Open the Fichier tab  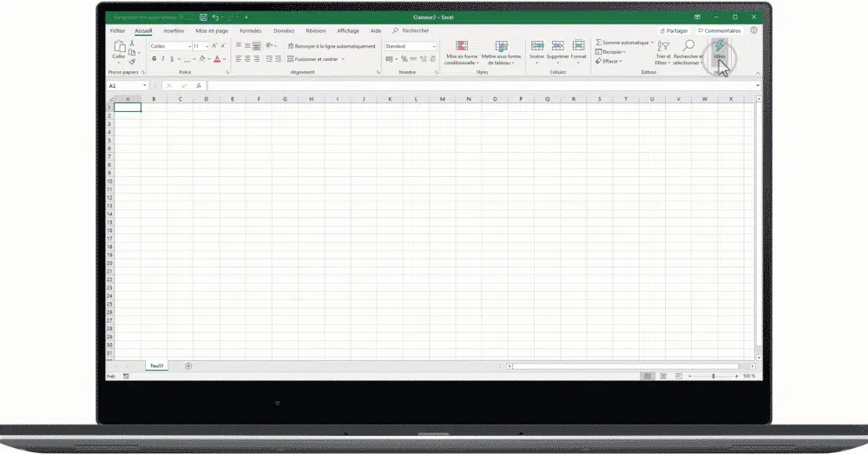pyautogui.click(x=117, y=31)
